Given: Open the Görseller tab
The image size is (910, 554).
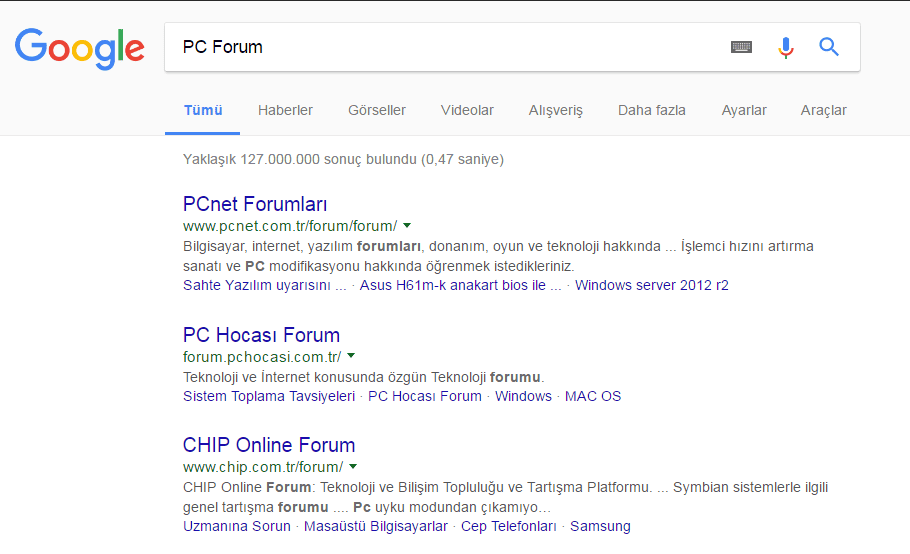Looking at the screenshot, I should pyautogui.click(x=377, y=110).
